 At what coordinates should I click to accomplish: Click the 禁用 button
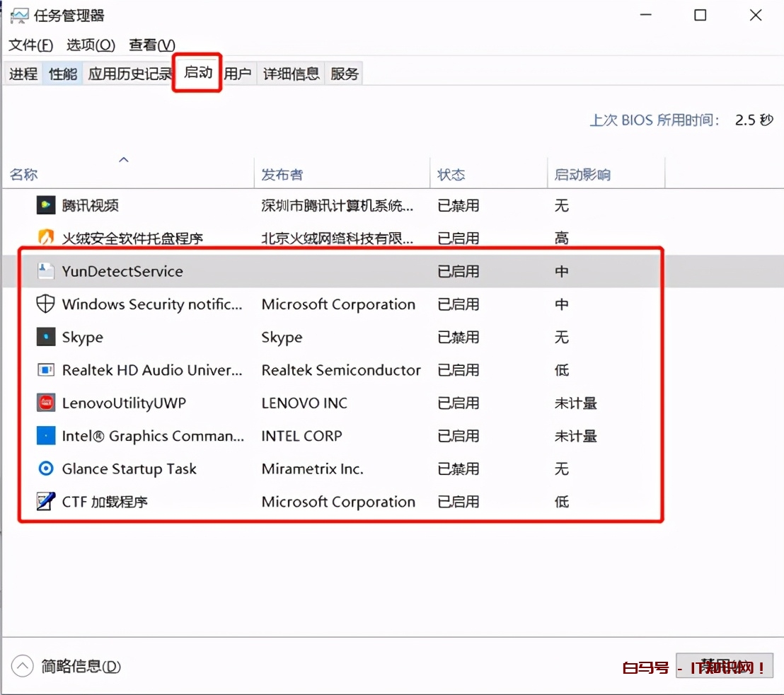point(725,666)
